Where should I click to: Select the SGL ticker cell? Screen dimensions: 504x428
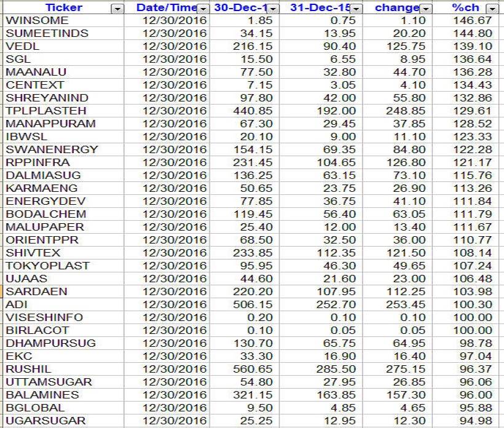coord(63,59)
